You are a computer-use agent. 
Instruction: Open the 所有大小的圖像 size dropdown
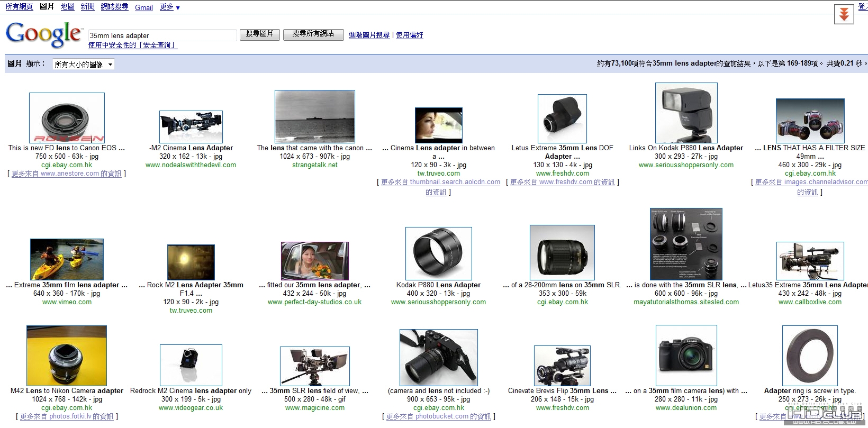pyautogui.click(x=84, y=64)
